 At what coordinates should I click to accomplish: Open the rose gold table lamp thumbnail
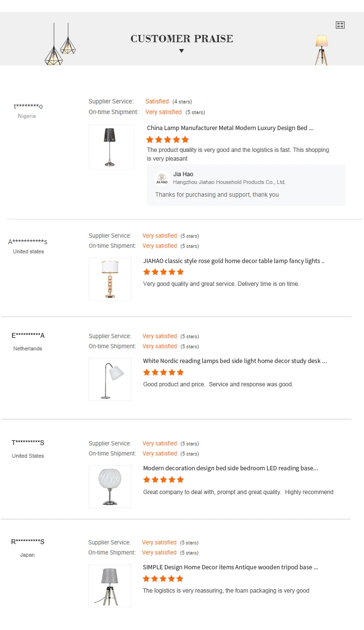(110, 279)
